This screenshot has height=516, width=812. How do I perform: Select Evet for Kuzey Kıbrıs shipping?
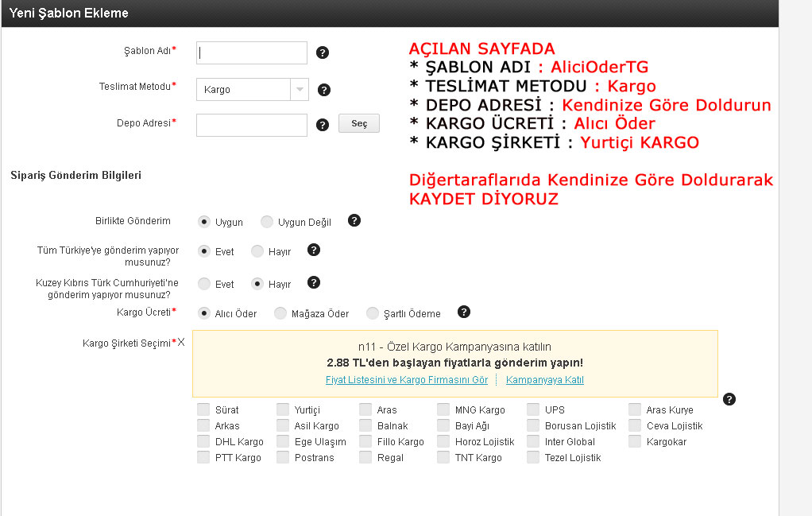[204, 284]
